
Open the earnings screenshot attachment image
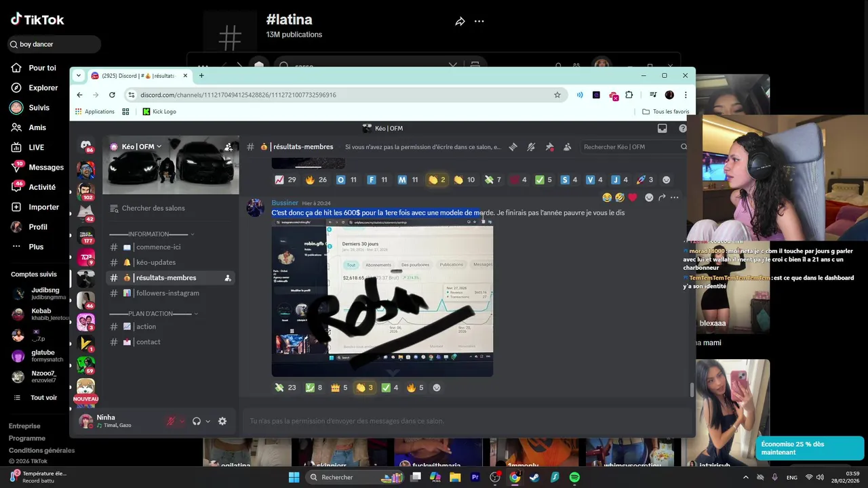[x=382, y=298]
